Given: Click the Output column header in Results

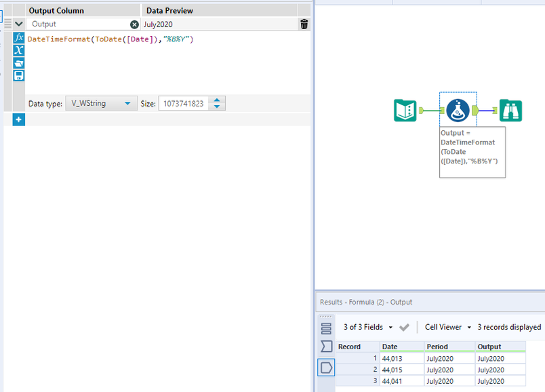Looking at the screenshot, I should 500,347.
